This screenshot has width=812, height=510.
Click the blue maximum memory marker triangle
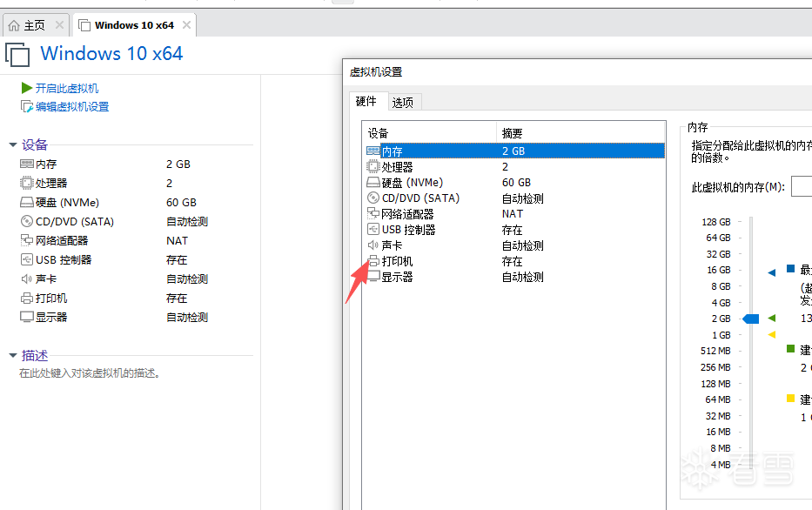click(772, 272)
